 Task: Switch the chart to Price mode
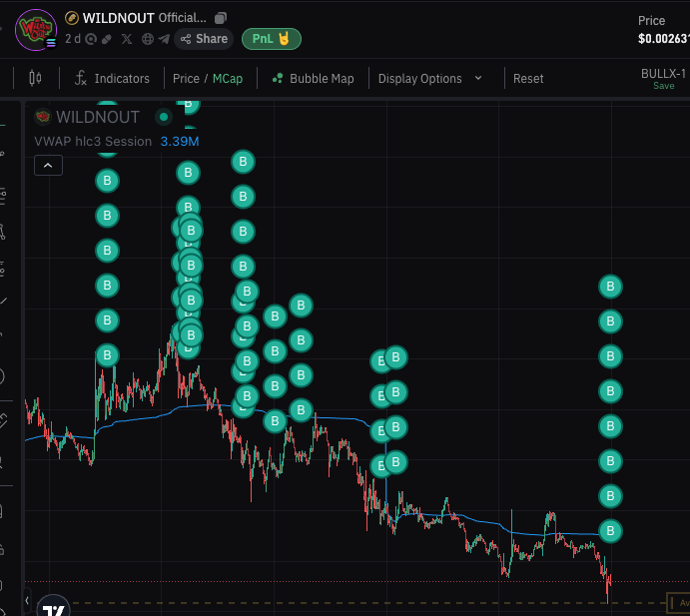[x=186, y=78]
